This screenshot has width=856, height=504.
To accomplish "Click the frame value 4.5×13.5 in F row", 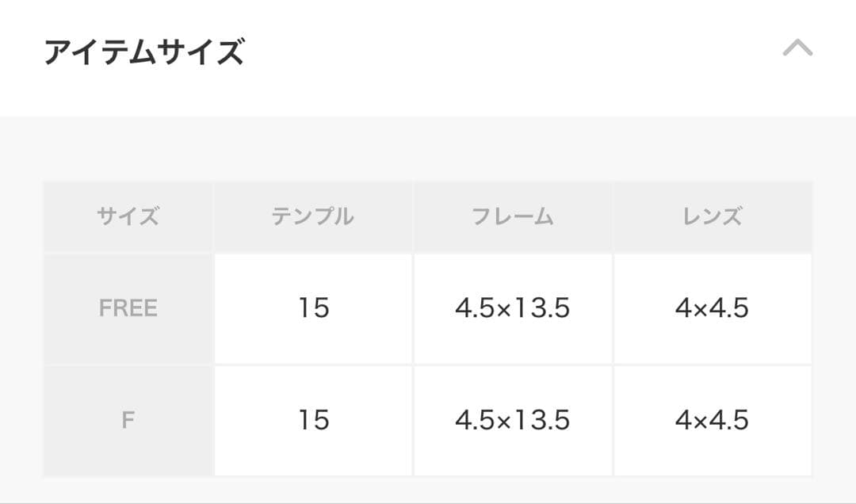I will coord(512,420).
